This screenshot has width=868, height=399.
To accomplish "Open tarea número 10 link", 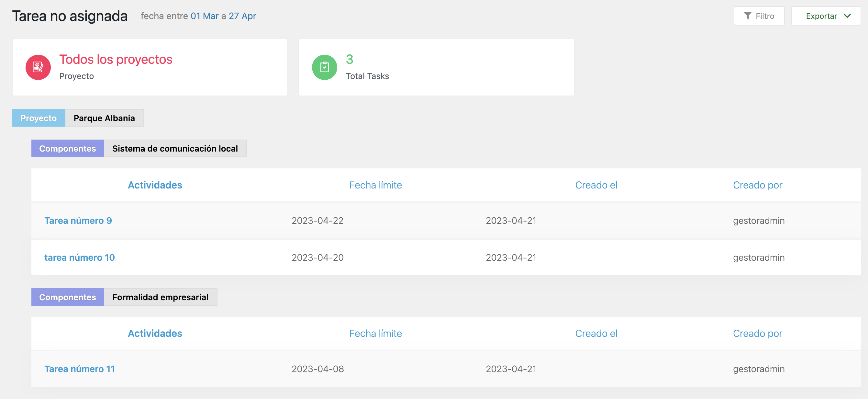I will [x=80, y=258].
